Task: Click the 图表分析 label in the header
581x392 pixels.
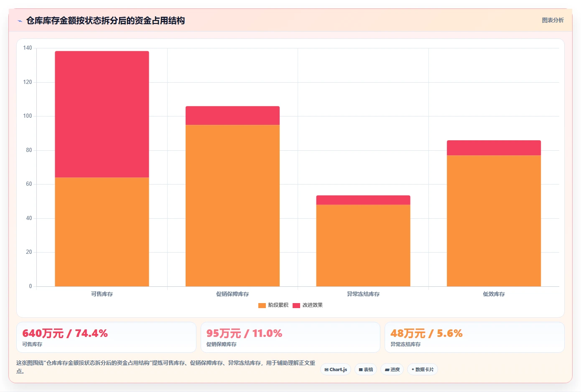Action: [553, 20]
